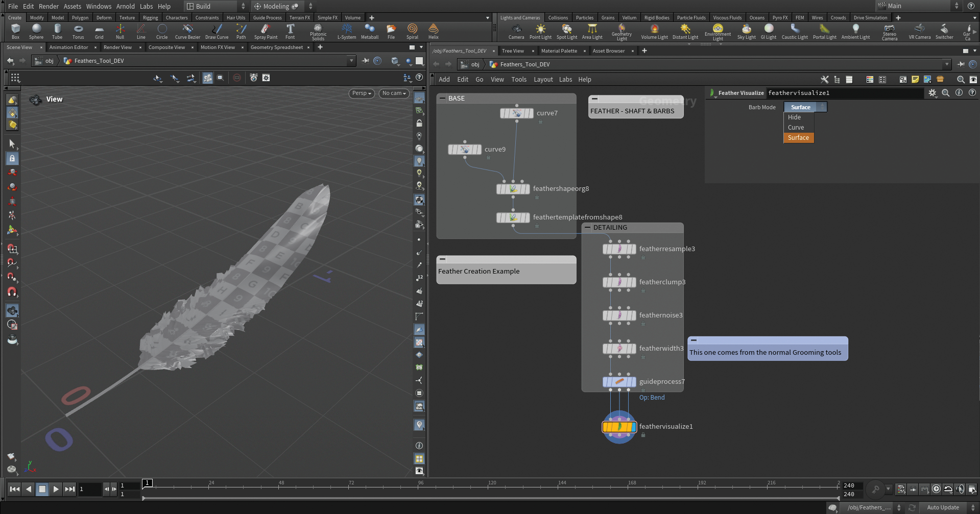Select the guideprocess7 node
The height and width of the screenshot is (514, 980).
[x=619, y=382]
